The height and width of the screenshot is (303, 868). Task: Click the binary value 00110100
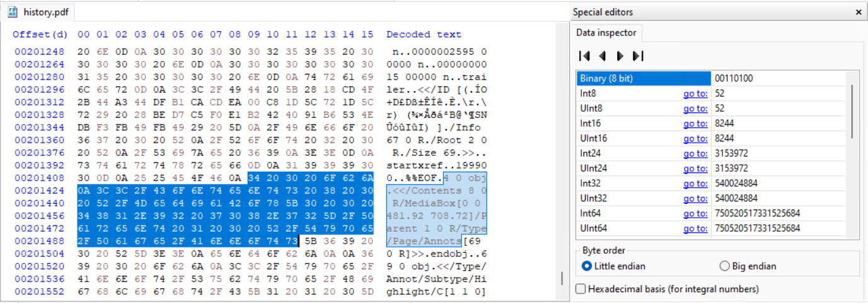(734, 78)
